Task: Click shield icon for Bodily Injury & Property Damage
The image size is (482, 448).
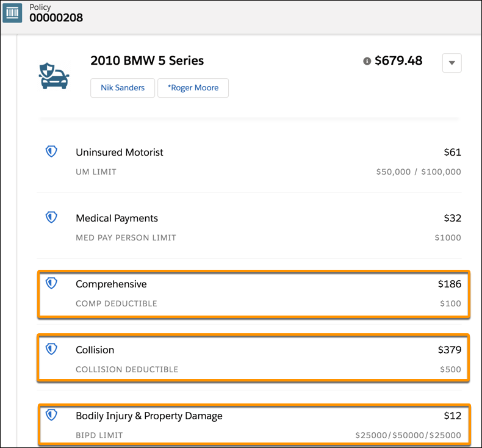Action: pos(51,415)
